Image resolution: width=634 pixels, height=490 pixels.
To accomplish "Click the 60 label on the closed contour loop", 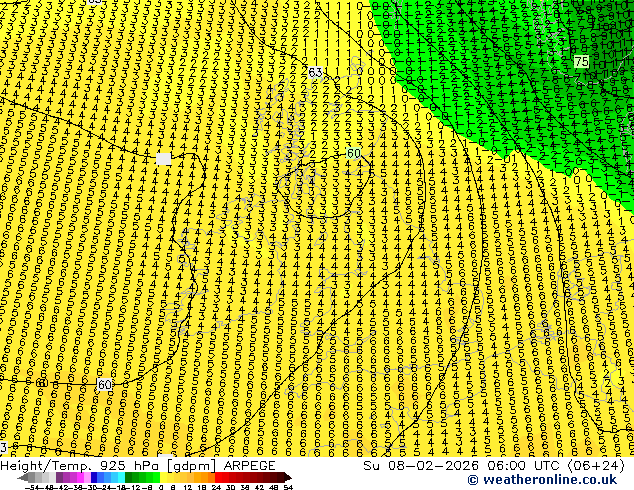I will pos(353,153).
